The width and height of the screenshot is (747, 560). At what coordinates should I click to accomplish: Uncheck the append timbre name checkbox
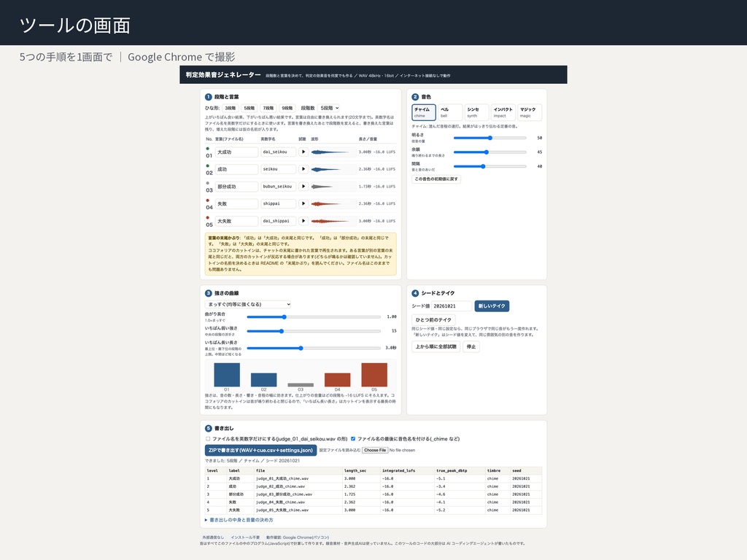(x=353, y=439)
